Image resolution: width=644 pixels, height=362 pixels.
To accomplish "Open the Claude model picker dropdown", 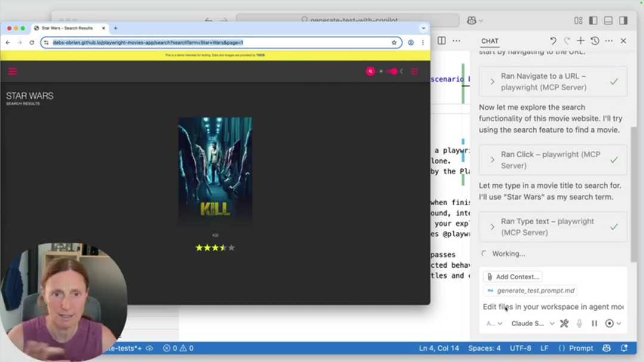I will pyautogui.click(x=532, y=323).
